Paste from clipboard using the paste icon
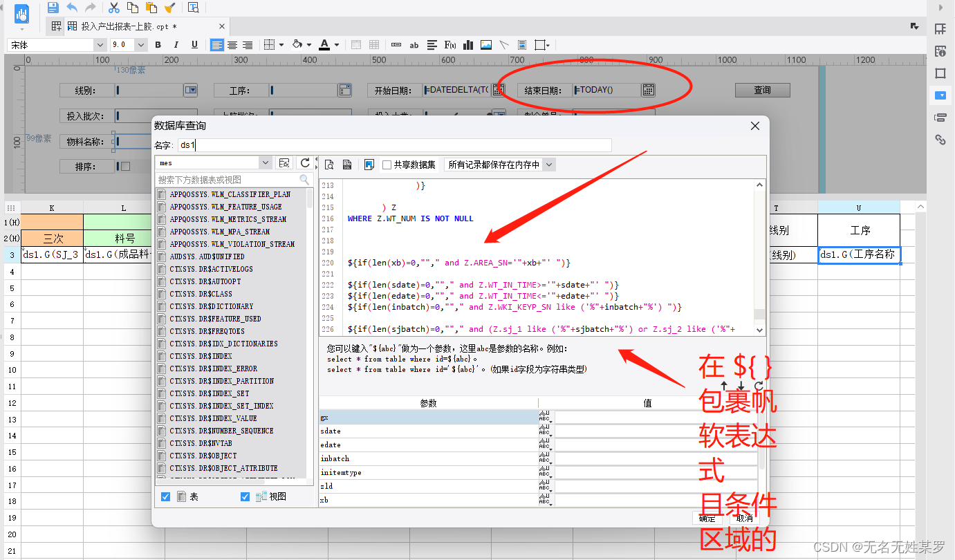Image resolution: width=955 pixels, height=560 pixels. click(151, 8)
